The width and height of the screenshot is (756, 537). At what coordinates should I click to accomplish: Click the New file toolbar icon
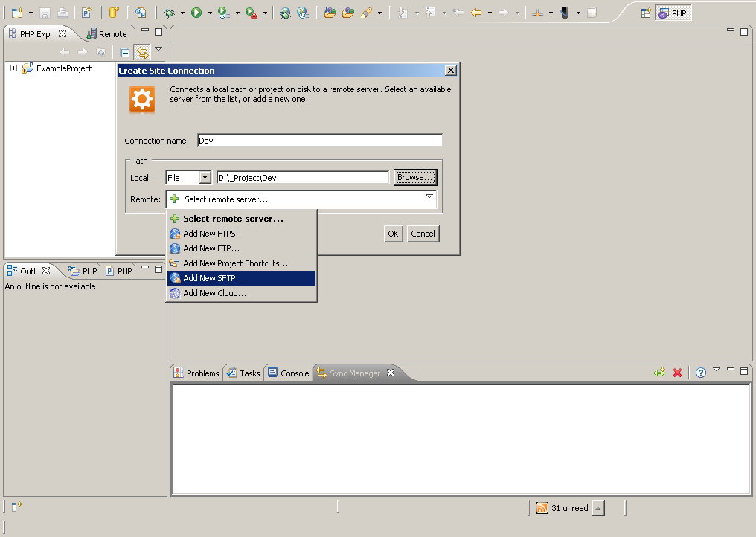coord(17,13)
